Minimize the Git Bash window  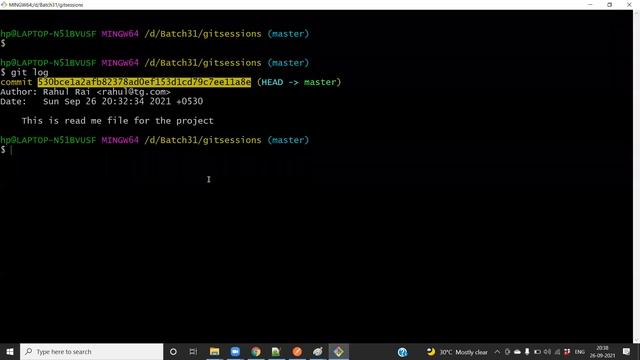click(590, 4)
